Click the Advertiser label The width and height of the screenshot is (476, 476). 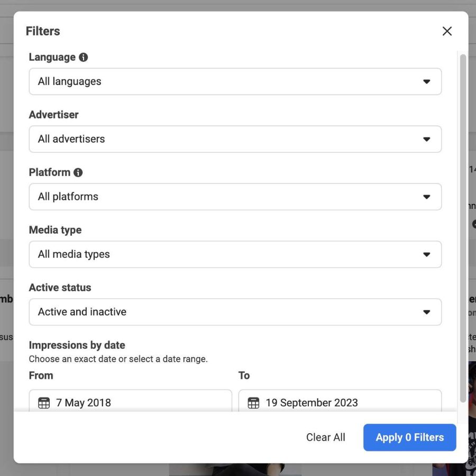53,115
